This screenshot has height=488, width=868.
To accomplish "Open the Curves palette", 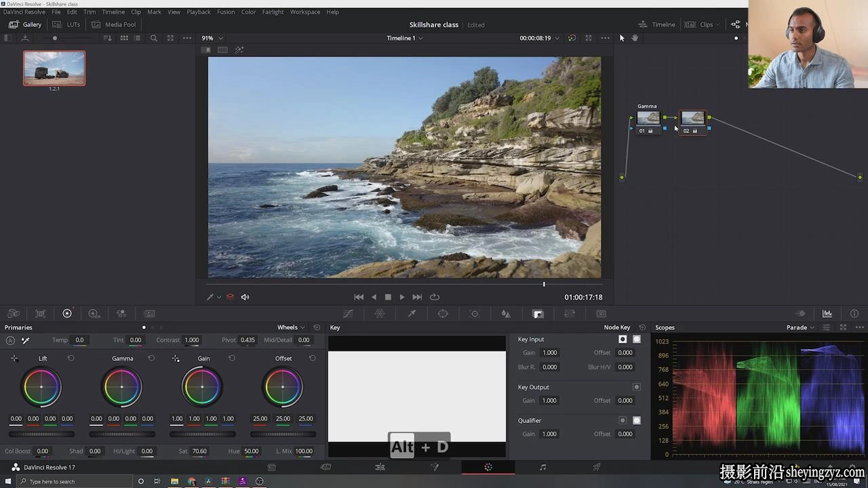I will (348, 314).
